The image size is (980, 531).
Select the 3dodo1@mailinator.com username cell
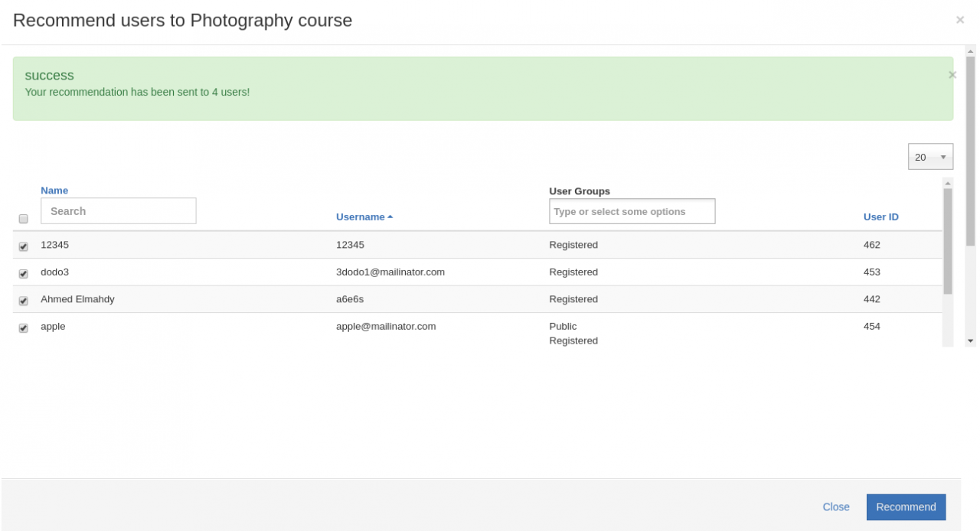point(390,272)
